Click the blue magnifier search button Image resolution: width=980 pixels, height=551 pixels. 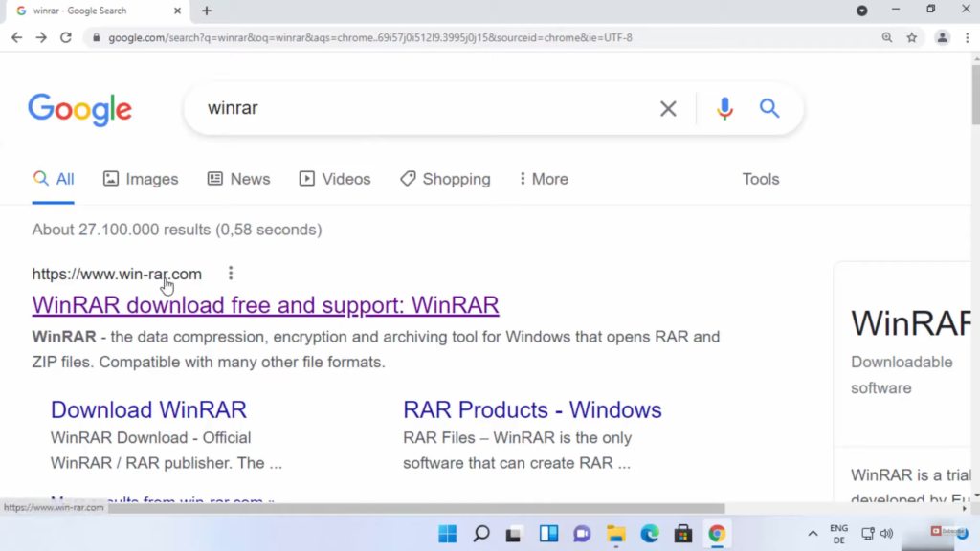pos(769,108)
